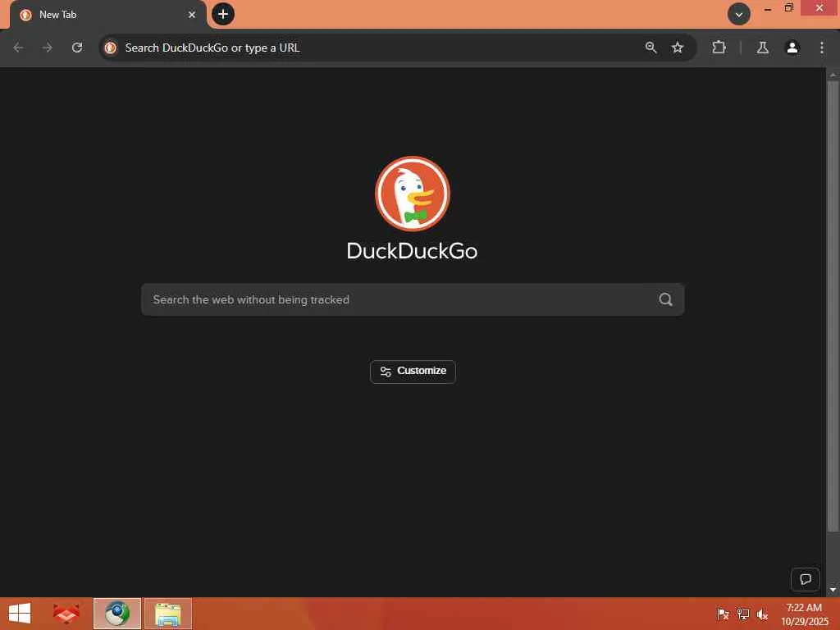Click the DuckDuckGo duck logo
This screenshot has width=840, height=630.
(413, 194)
